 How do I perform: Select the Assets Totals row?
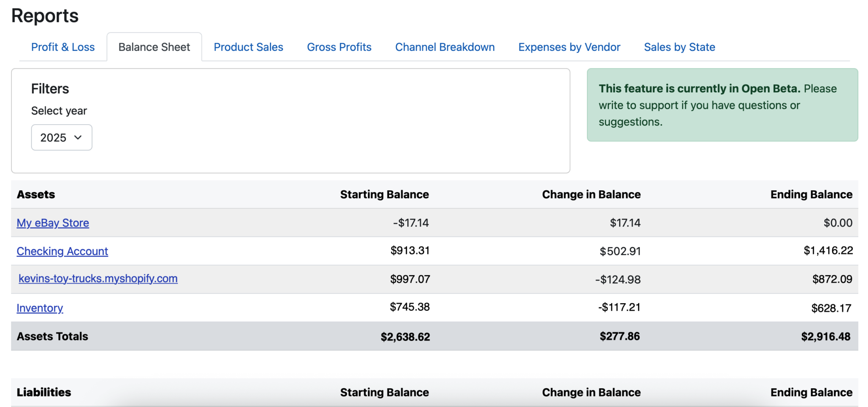(52, 336)
